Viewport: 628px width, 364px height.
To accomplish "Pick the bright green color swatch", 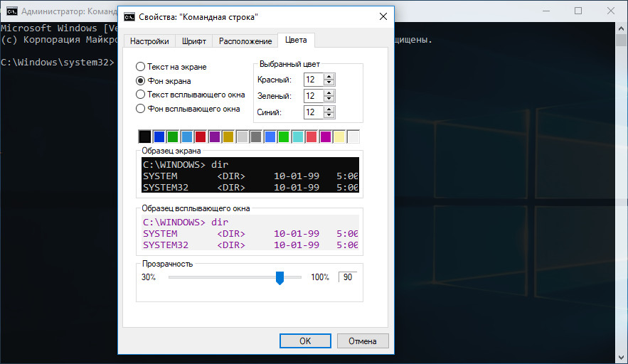I will tap(284, 136).
